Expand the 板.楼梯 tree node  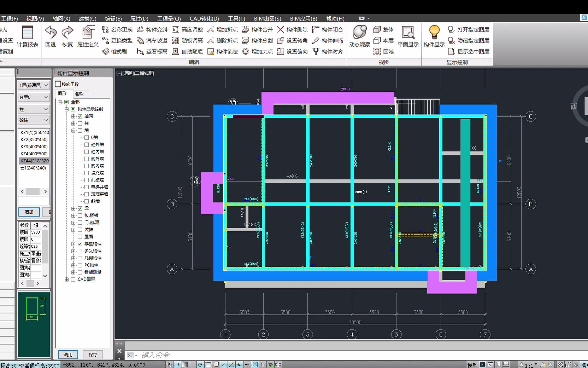[x=73, y=215]
